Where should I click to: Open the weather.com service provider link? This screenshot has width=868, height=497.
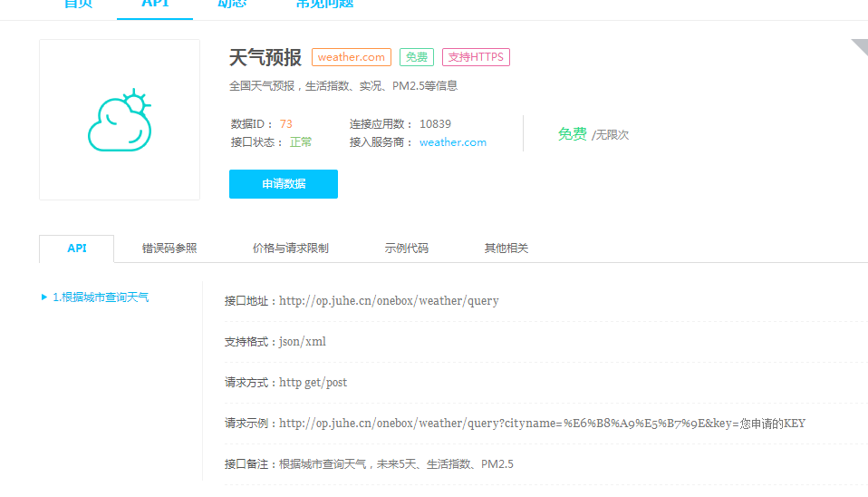pos(453,142)
